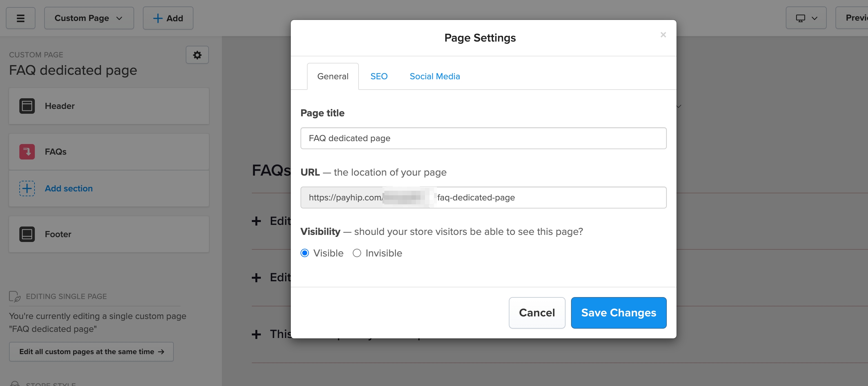Select the Invisible radio button
Image resolution: width=868 pixels, height=386 pixels.
coord(357,253)
